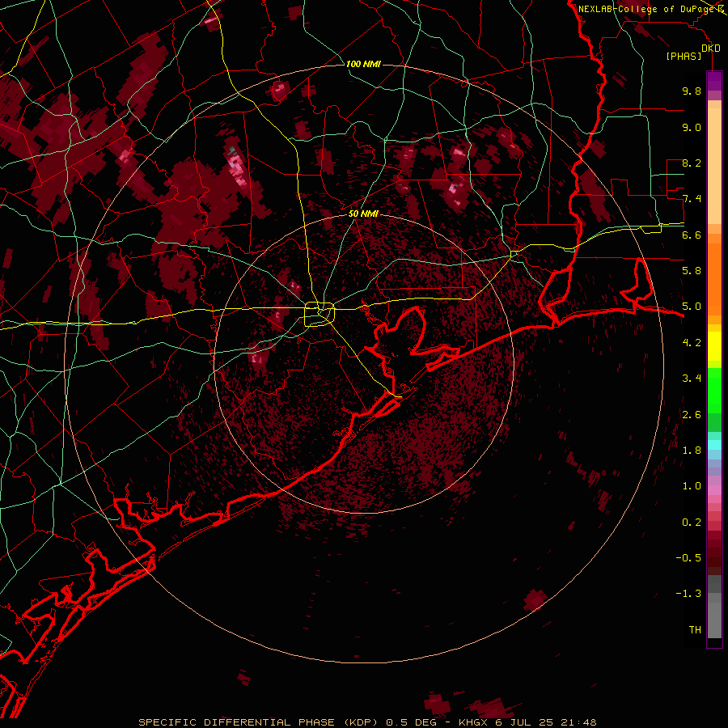Click the yellow segment of the color bar
The width and height of the screenshot is (728, 728).
[x=714, y=346]
